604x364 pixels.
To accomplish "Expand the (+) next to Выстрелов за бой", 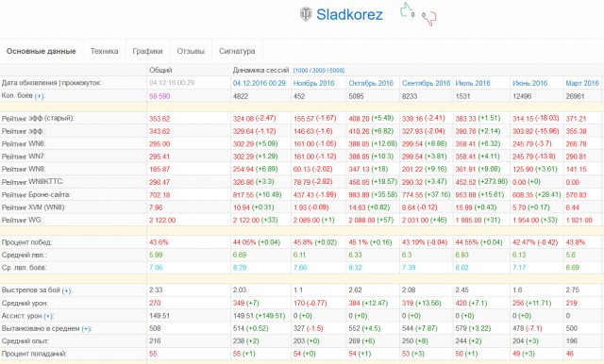I will point(67,290).
